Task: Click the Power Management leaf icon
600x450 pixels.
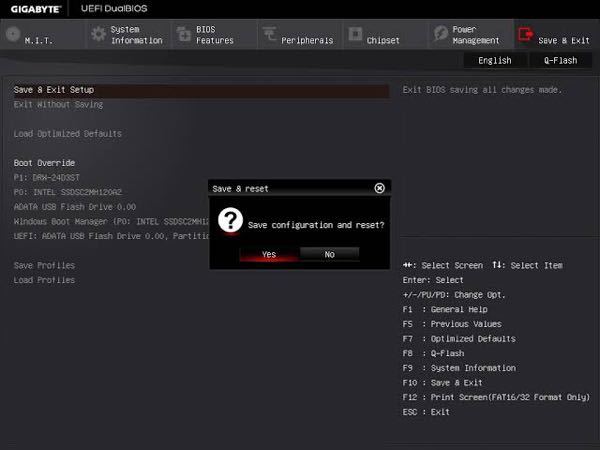Action: click(x=441, y=34)
